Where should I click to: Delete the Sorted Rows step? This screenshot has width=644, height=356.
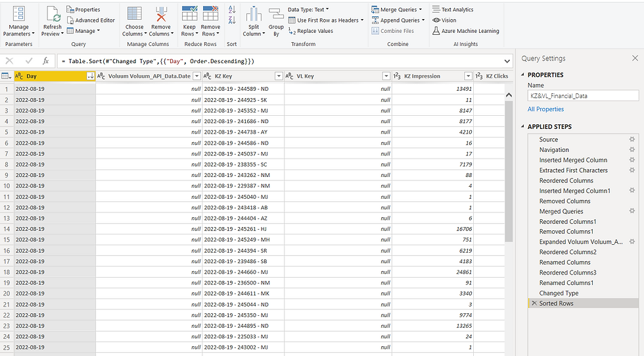(x=534, y=303)
